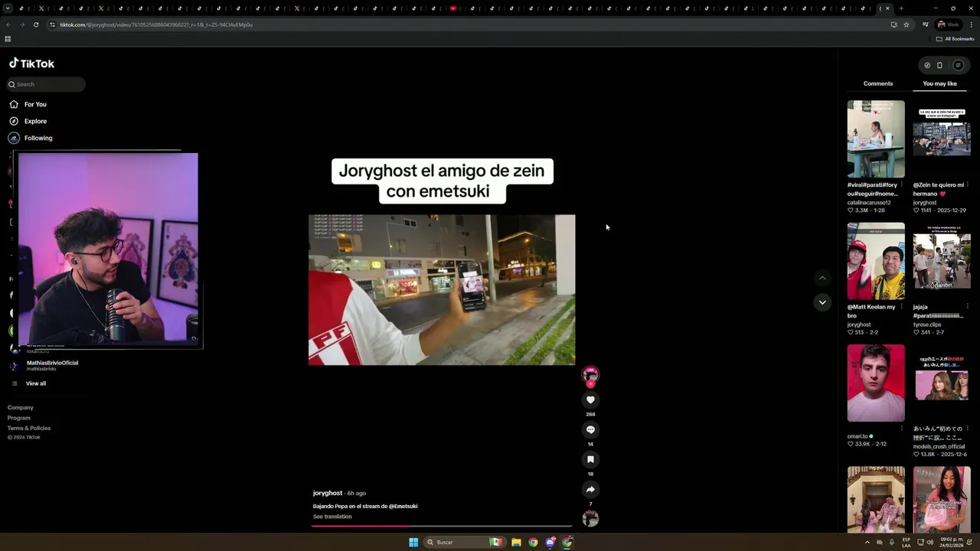Click browser back arrow
Viewport: 980px width, 551px height.
coord(8,24)
